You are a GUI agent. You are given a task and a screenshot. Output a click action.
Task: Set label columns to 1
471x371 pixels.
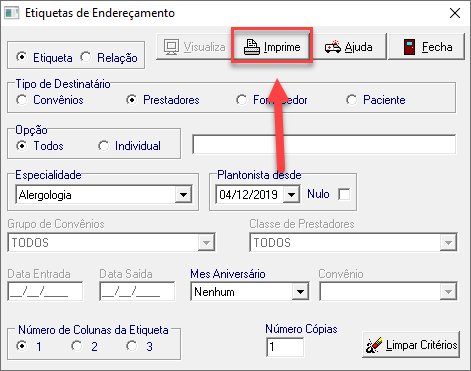pyautogui.click(x=22, y=346)
